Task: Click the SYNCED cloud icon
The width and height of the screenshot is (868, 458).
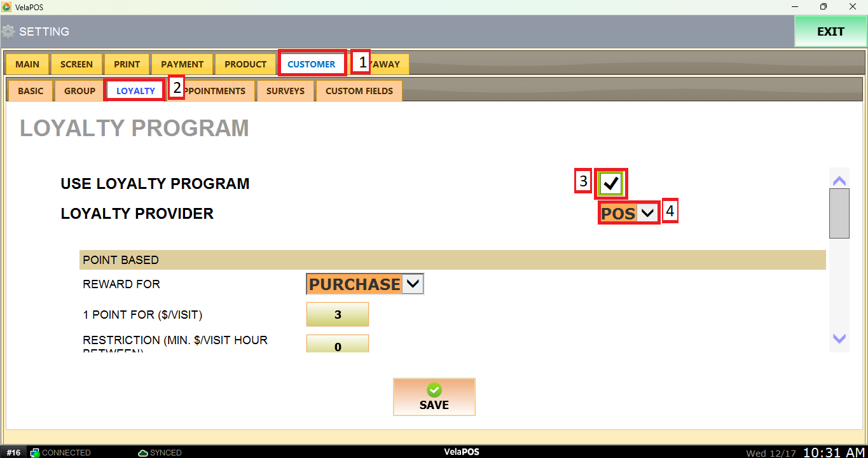Action: (143, 453)
